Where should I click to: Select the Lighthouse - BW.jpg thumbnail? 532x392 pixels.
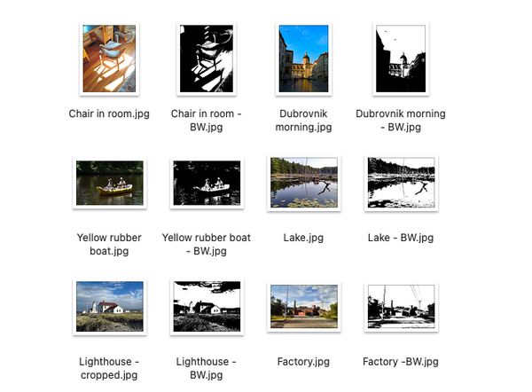pos(207,307)
